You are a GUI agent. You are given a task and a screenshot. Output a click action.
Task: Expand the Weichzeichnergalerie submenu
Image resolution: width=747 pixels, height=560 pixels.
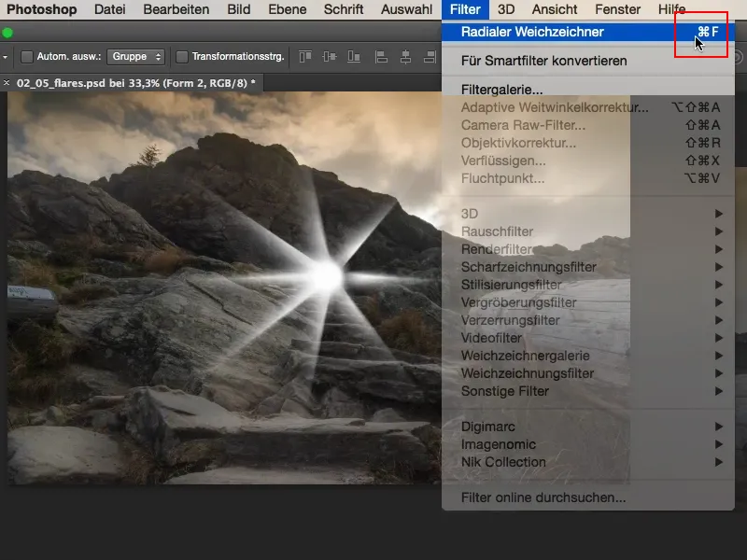click(588, 356)
